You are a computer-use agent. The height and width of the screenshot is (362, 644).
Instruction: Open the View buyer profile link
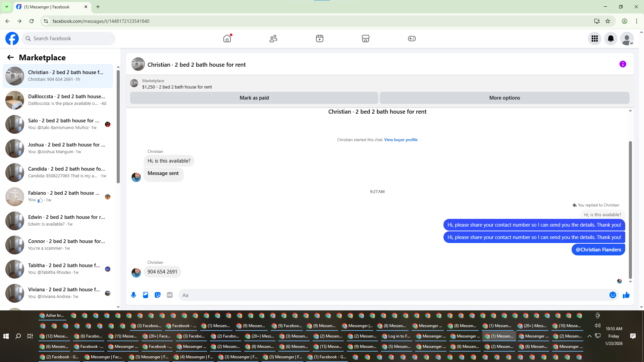tap(400, 140)
